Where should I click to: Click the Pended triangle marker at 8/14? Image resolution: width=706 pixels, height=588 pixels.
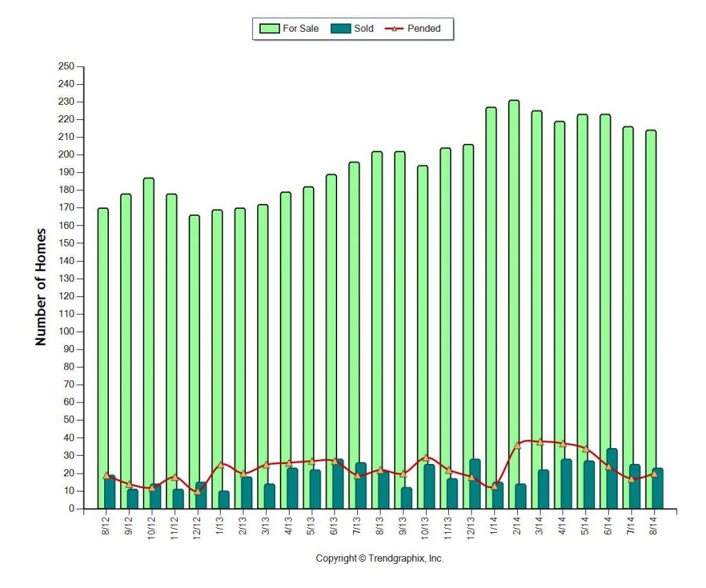tap(654, 474)
